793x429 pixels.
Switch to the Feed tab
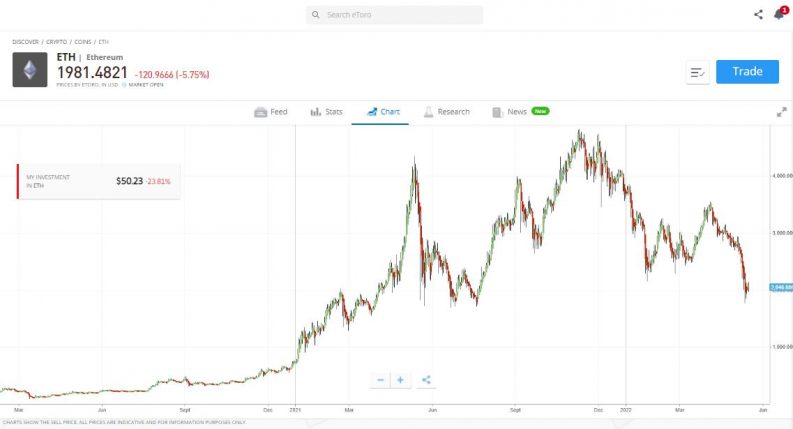[271, 112]
